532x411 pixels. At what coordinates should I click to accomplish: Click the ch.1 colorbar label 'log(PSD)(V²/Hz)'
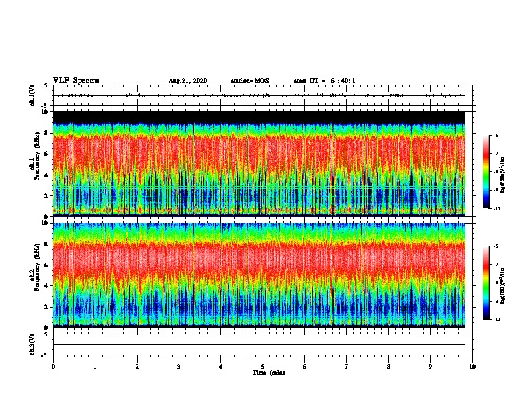(503, 175)
